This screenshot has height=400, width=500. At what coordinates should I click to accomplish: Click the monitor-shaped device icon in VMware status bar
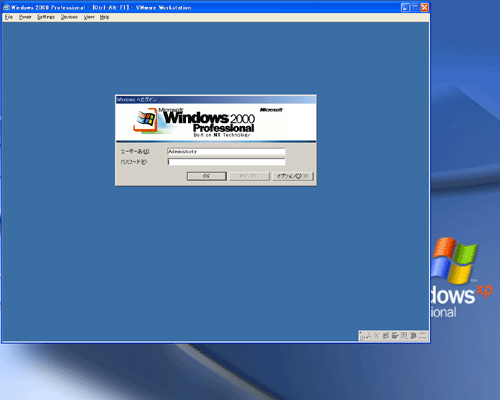tap(404, 336)
